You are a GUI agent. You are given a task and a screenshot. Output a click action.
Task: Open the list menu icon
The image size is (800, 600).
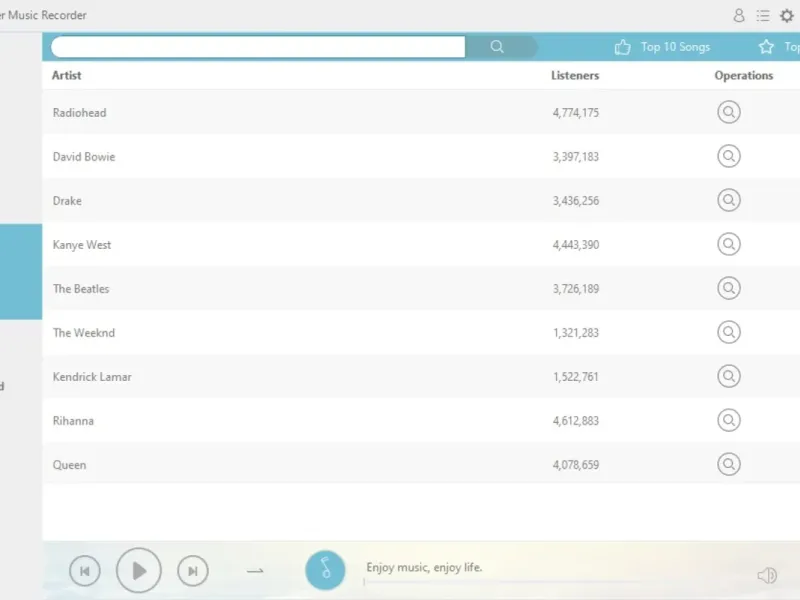[763, 15]
